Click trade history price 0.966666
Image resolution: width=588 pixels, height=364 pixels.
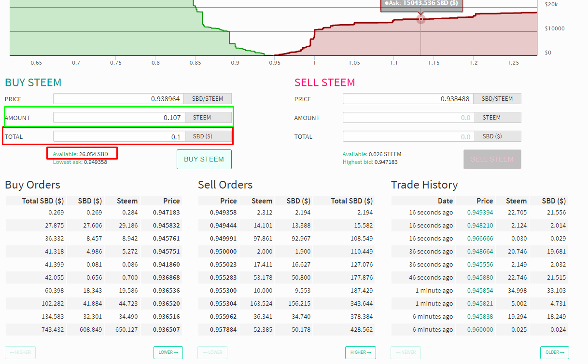(x=480, y=238)
